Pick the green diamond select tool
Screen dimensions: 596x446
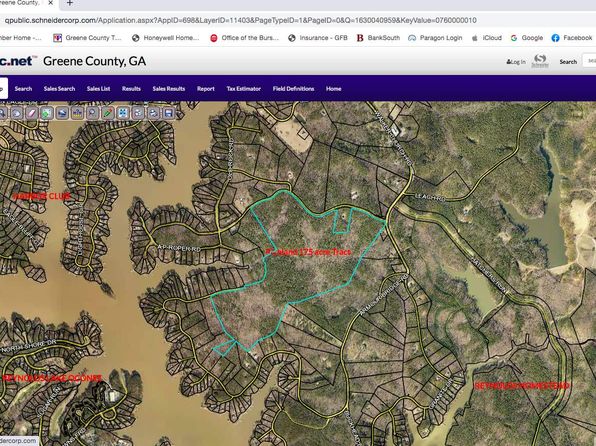pyautogui.click(x=47, y=113)
